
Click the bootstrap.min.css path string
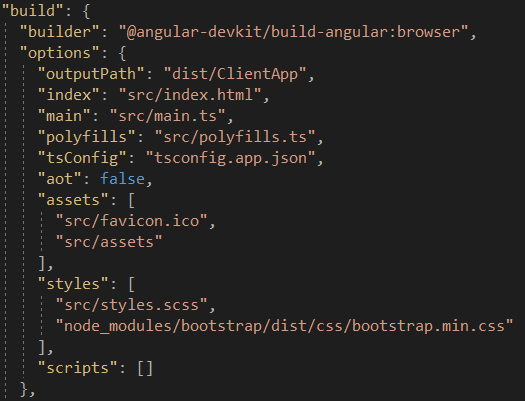pos(284,326)
